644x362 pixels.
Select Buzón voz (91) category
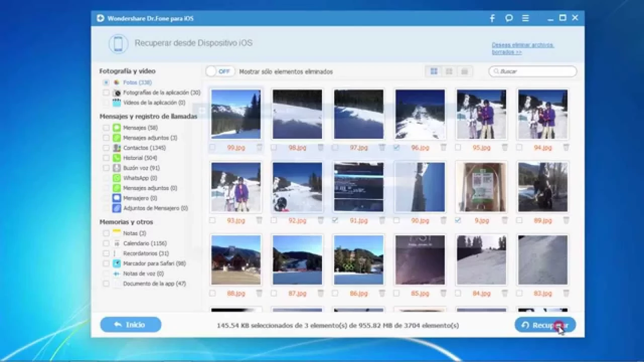coord(141,168)
